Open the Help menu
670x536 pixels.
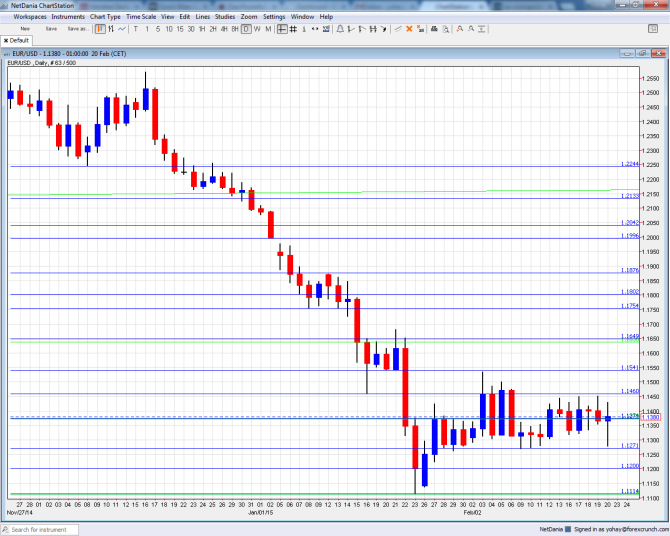[x=326, y=17]
